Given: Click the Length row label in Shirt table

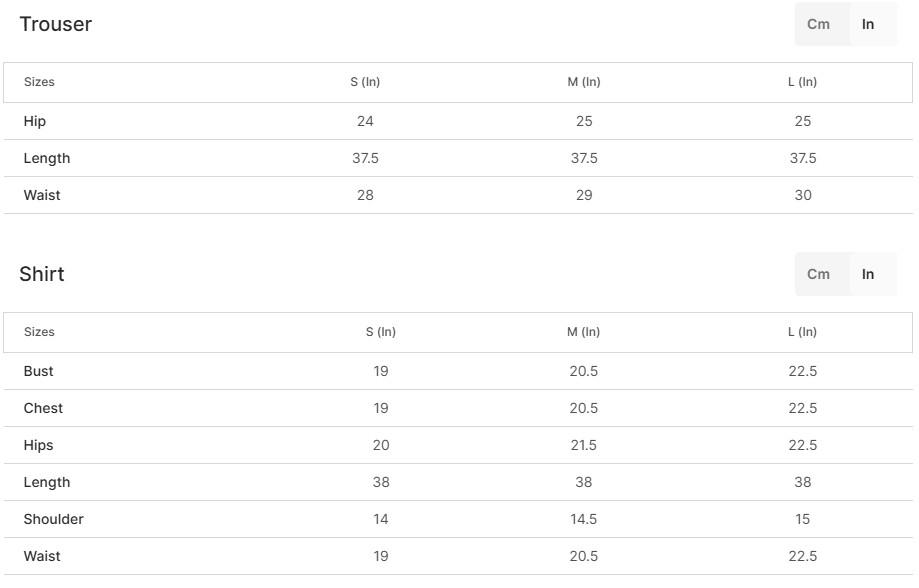Looking at the screenshot, I should [x=47, y=482].
